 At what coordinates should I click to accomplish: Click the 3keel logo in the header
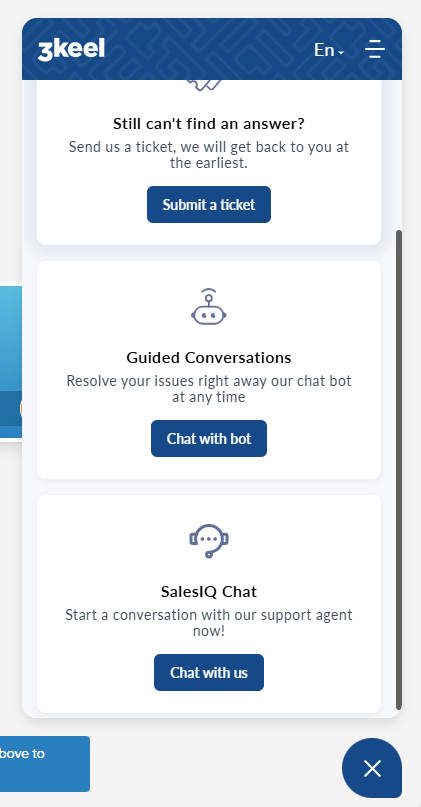click(x=71, y=50)
